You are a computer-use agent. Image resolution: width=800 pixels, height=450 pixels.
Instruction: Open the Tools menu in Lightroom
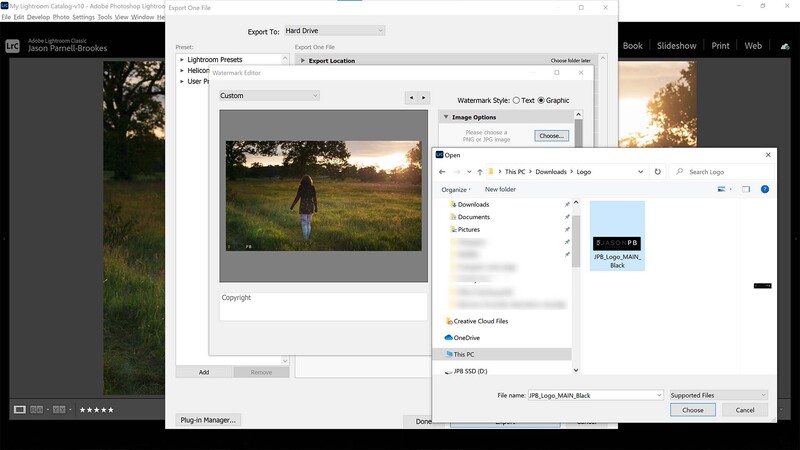pyautogui.click(x=105, y=17)
